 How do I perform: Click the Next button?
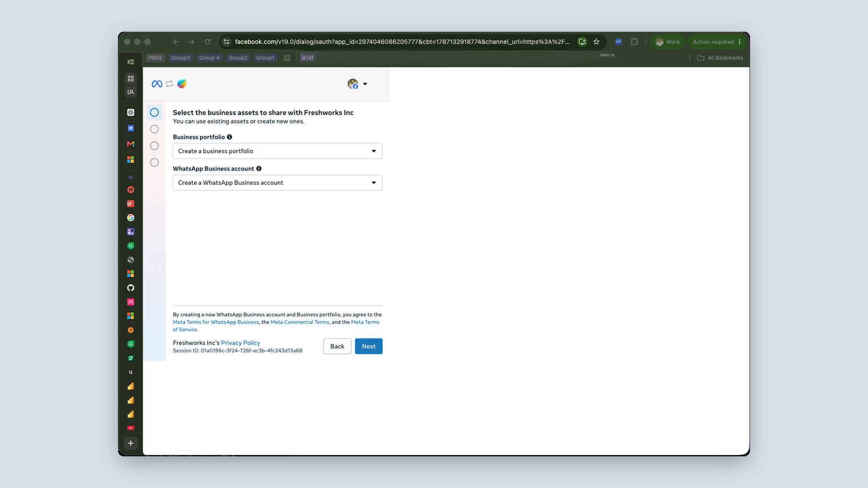click(x=369, y=346)
